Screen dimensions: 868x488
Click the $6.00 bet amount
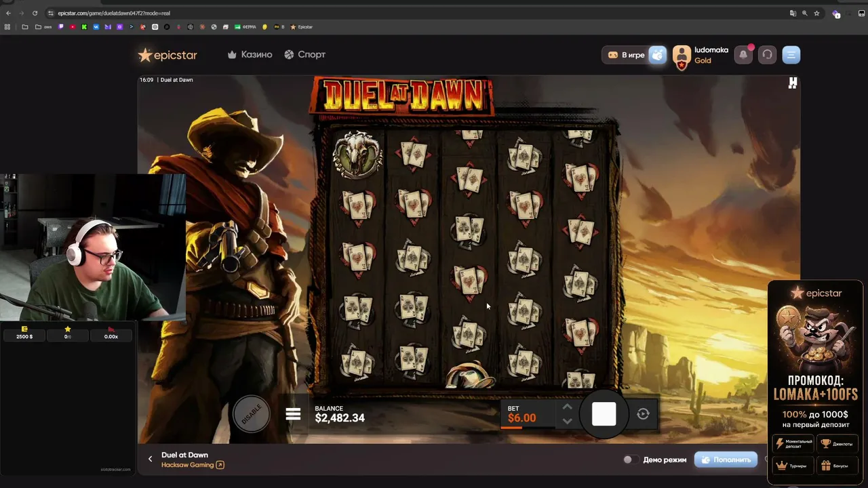tap(521, 418)
